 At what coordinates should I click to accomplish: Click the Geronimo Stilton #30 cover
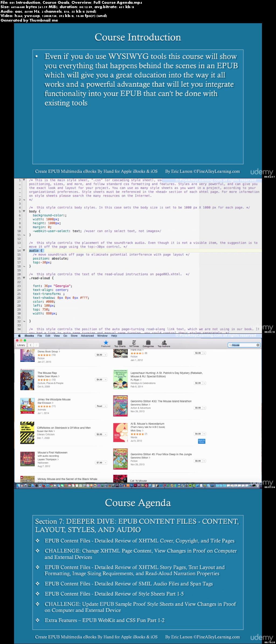(x=120, y=406)
